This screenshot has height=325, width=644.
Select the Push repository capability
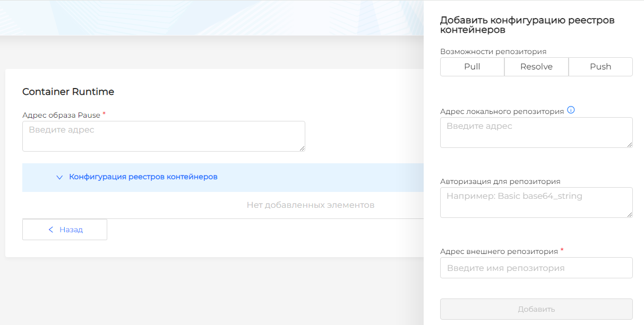coord(600,67)
